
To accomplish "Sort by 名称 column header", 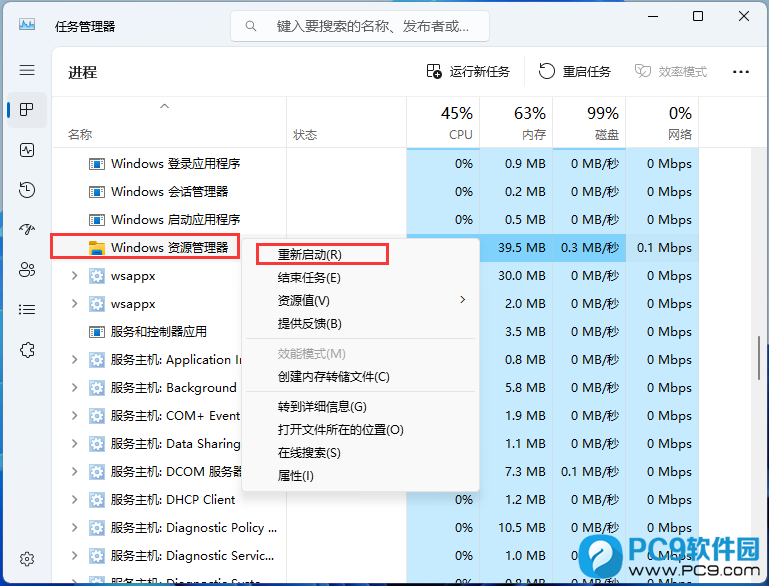I will [x=169, y=122].
